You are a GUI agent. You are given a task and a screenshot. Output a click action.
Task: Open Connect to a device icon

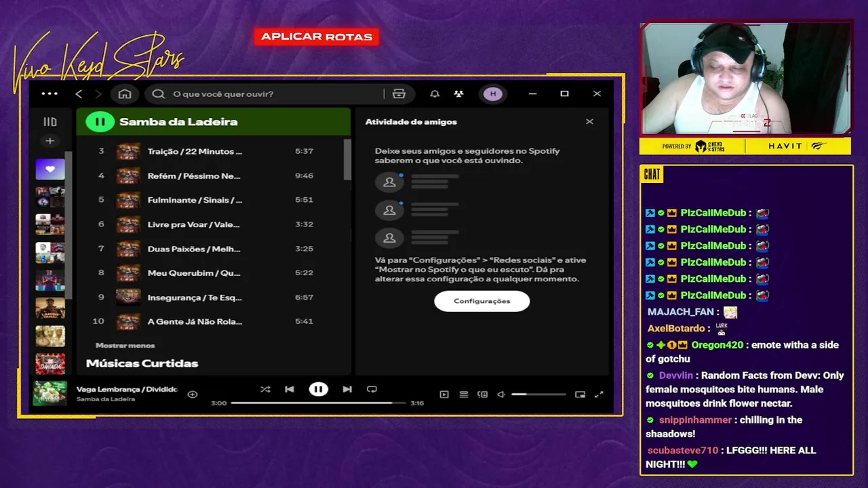[x=483, y=394]
